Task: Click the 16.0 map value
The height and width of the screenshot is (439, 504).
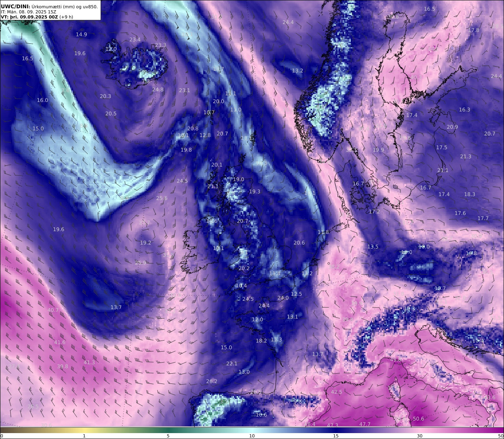Action: click(42, 100)
